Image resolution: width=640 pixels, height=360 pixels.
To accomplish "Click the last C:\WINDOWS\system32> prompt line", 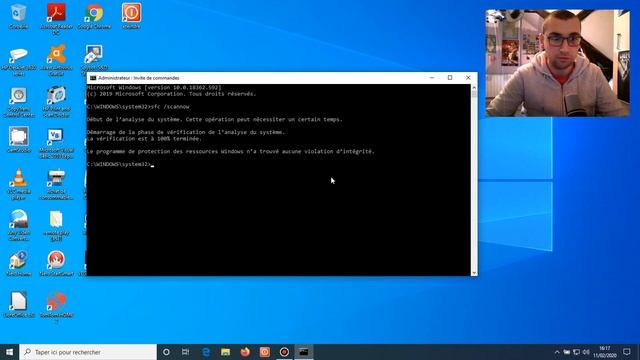I will (x=120, y=164).
